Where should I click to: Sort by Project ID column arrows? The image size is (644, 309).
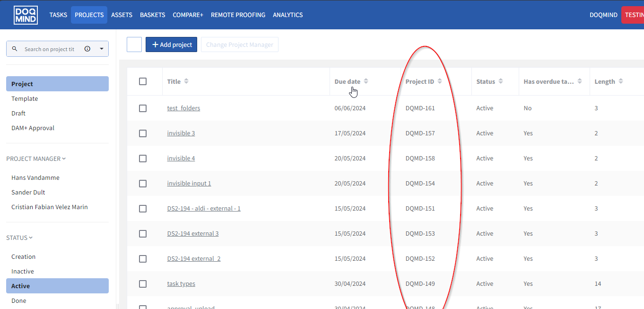[440, 81]
